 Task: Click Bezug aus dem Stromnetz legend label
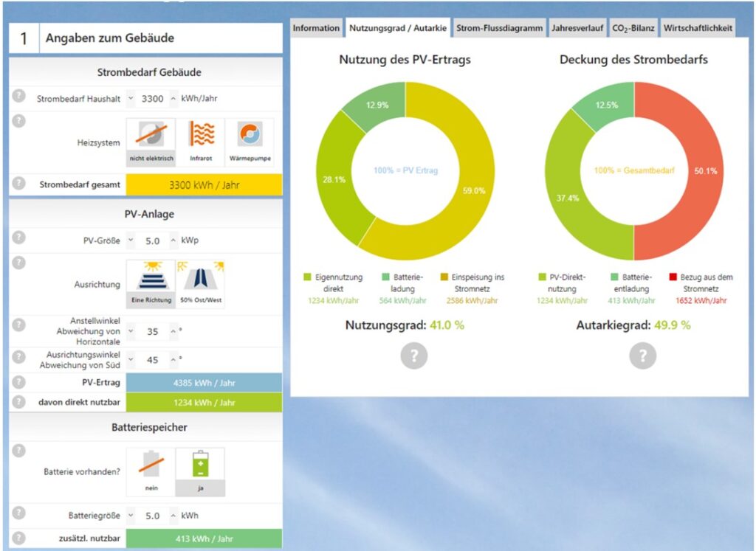(x=706, y=283)
